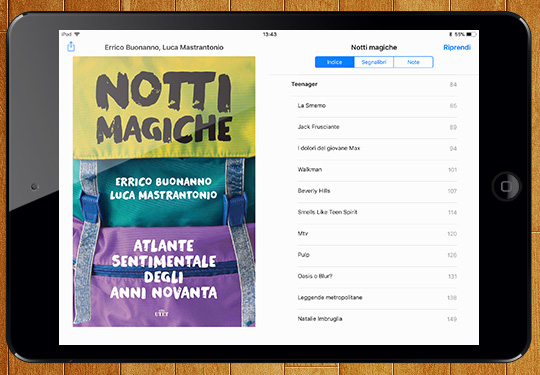The image size is (540, 375).
Task: Tap the Riprendi button
Action: pyautogui.click(x=457, y=48)
